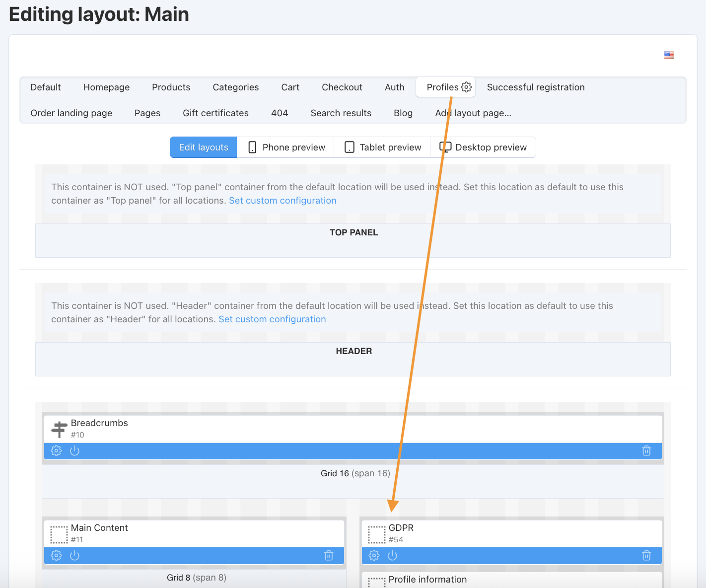Open the Products layout tab

click(x=171, y=87)
